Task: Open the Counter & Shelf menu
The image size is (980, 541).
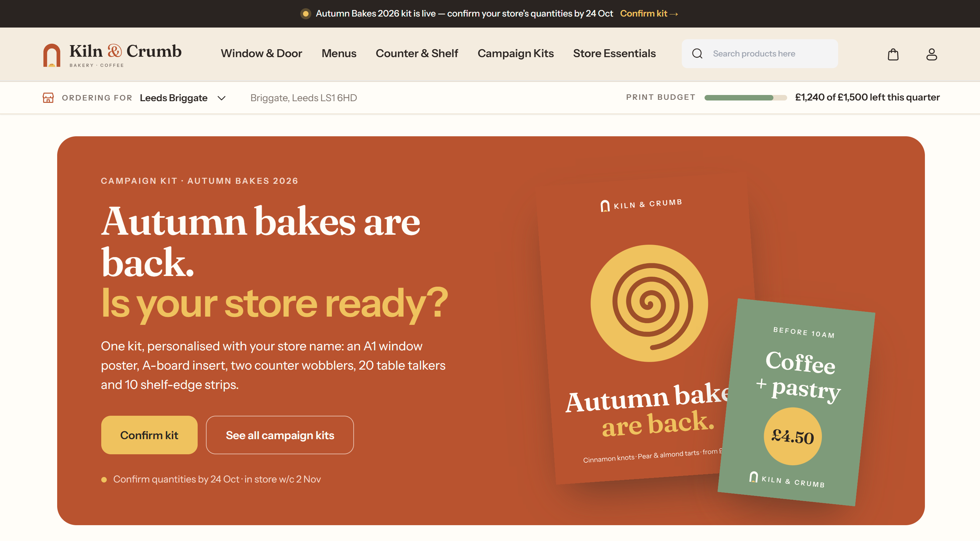Action: 417,53
